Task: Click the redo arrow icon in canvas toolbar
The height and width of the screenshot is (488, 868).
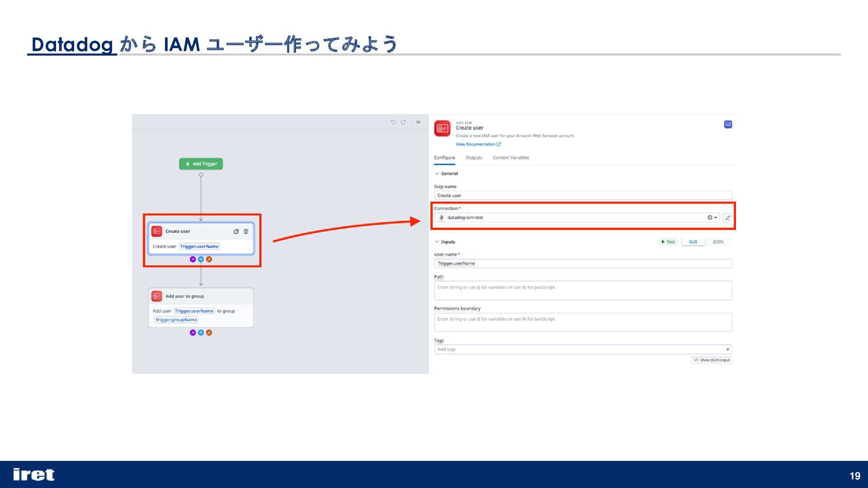Action: click(x=403, y=122)
